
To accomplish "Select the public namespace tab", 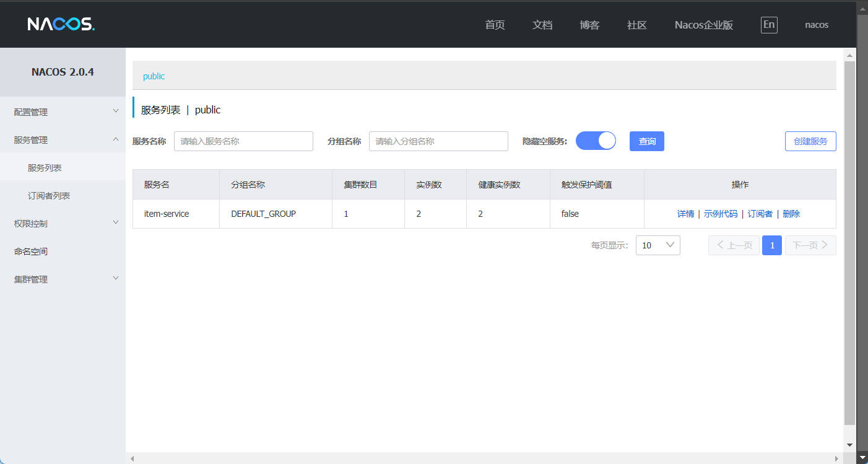I will pyautogui.click(x=154, y=76).
